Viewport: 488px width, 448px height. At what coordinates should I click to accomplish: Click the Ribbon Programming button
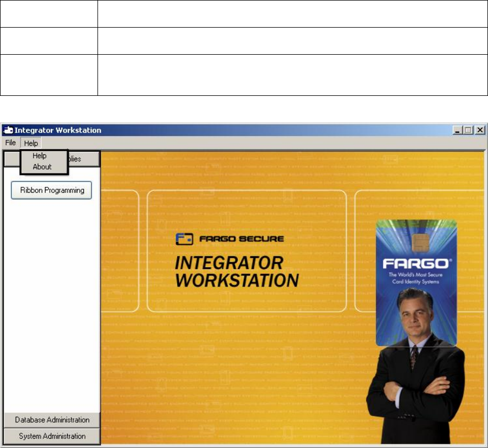click(x=51, y=190)
